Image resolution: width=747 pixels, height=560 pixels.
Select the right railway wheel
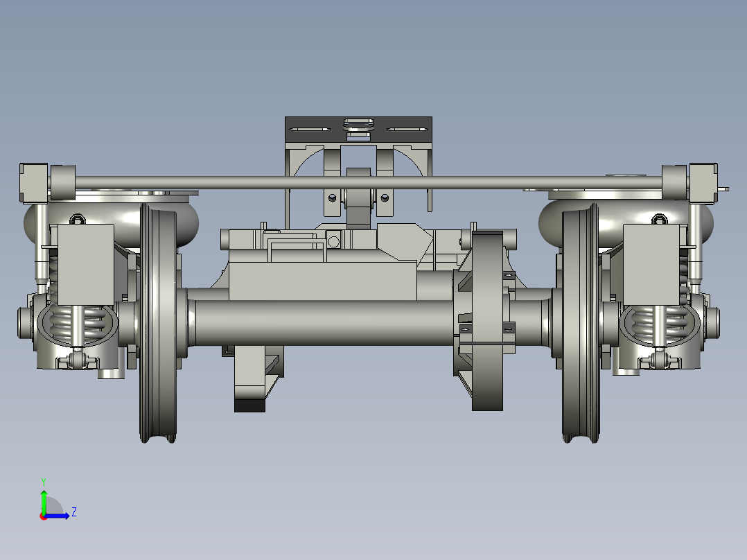tap(580, 323)
